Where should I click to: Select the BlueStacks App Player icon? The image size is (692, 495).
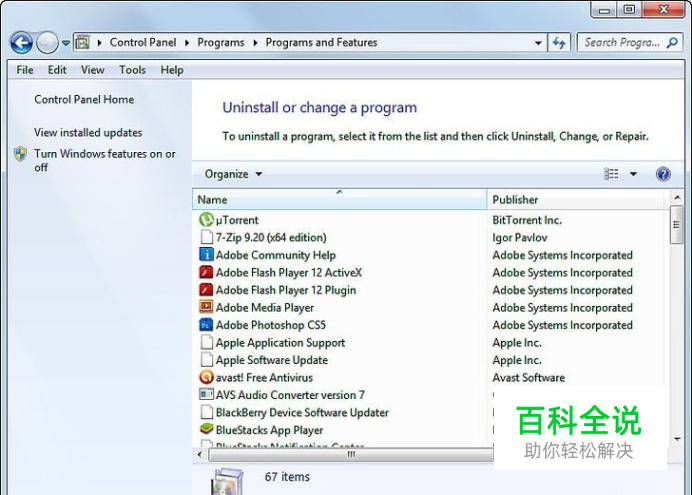coord(206,428)
